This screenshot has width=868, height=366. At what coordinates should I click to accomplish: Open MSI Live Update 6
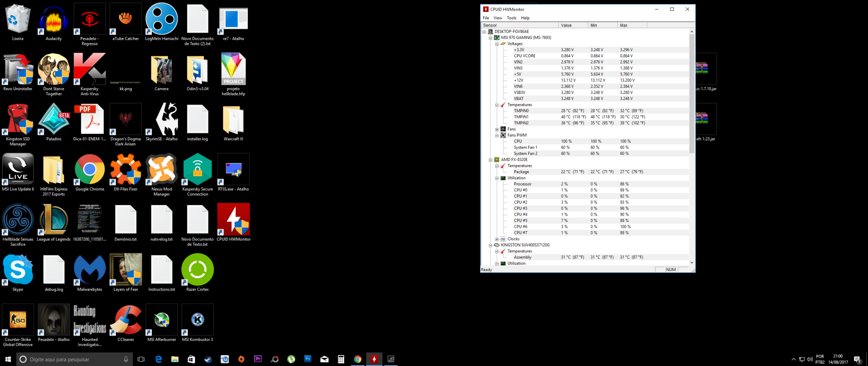(x=18, y=172)
